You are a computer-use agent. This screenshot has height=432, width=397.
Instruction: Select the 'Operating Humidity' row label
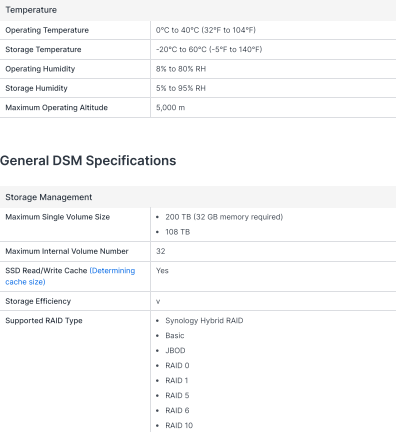(40, 69)
